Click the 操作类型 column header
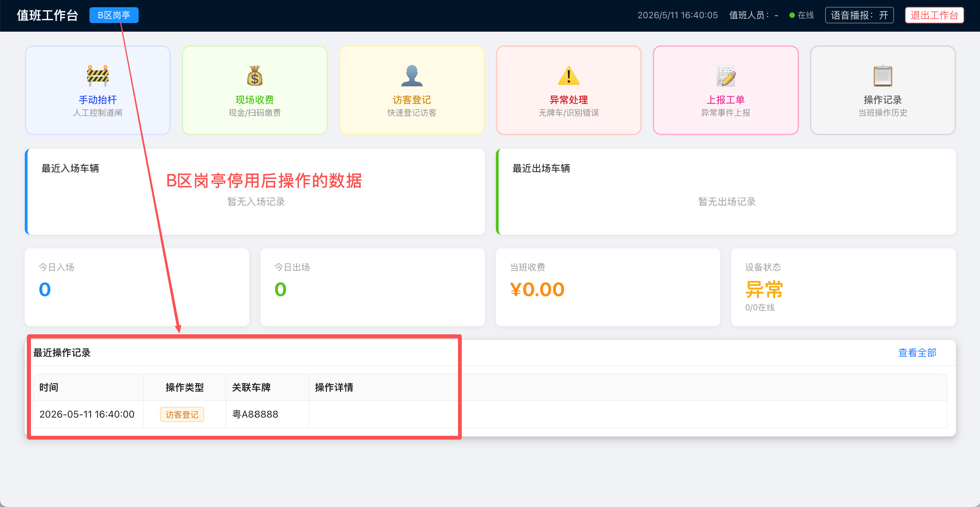This screenshot has width=980, height=507. tap(184, 387)
